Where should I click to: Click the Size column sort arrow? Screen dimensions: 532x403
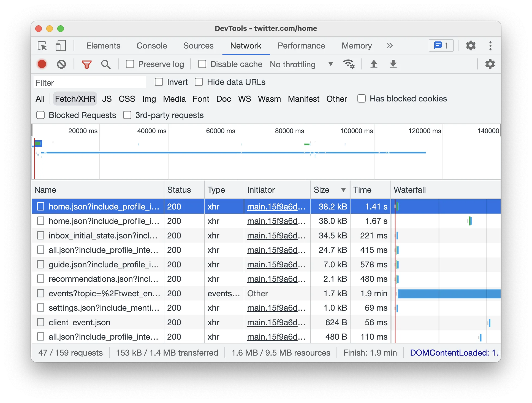(343, 190)
